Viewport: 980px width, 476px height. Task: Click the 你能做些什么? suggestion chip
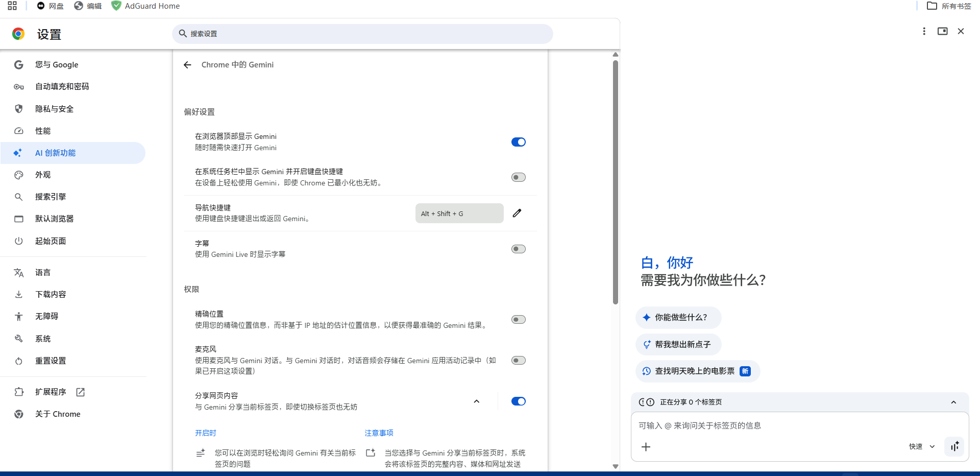pyautogui.click(x=678, y=317)
